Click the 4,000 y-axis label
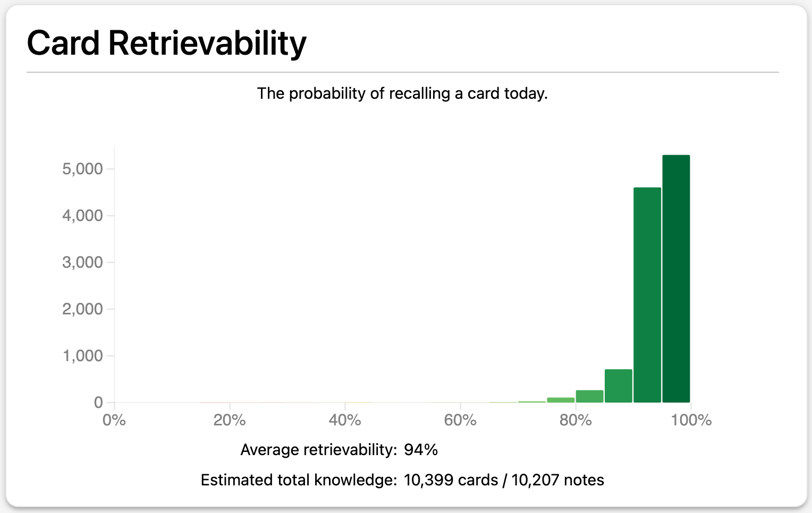 pyautogui.click(x=82, y=216)
